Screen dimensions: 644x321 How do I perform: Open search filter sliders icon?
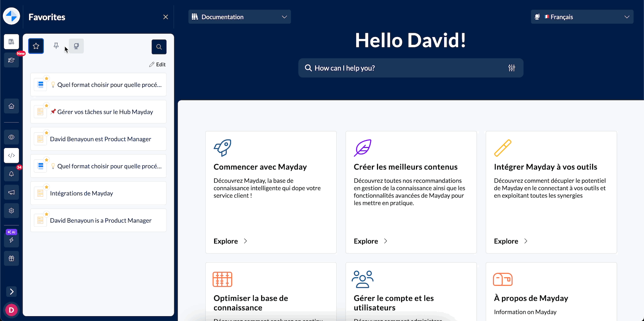coord(512,68)
